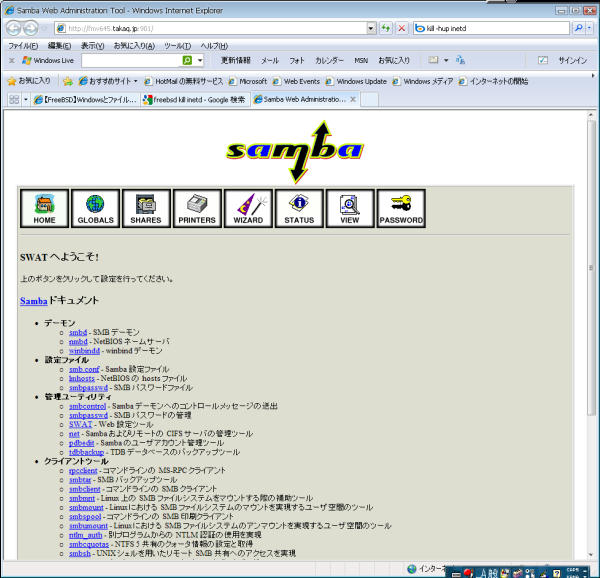Open the lmhosts documentation link
Viewport: 600px width, 578px height.
pos(82,378)
